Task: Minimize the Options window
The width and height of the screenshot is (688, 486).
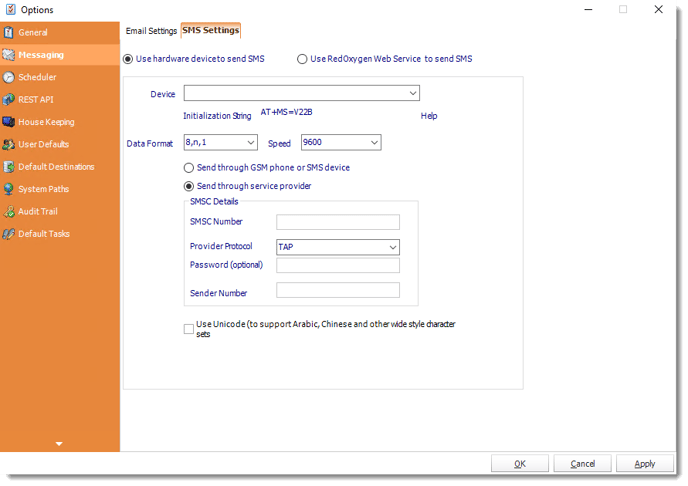Action: pyautogui.click(x=588, y=9)
